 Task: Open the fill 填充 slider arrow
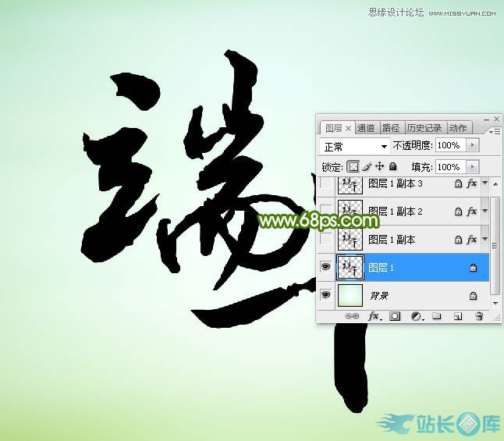[x=472, y=167]
